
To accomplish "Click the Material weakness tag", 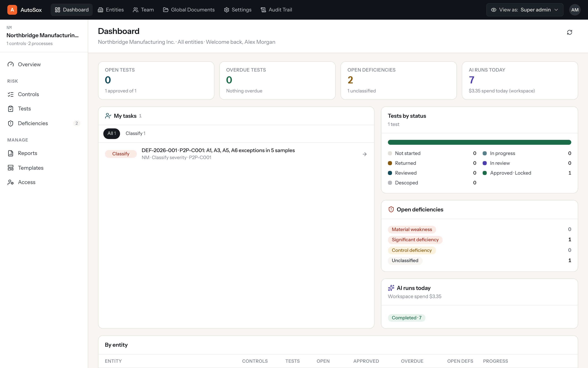I will tap(412, 230).
